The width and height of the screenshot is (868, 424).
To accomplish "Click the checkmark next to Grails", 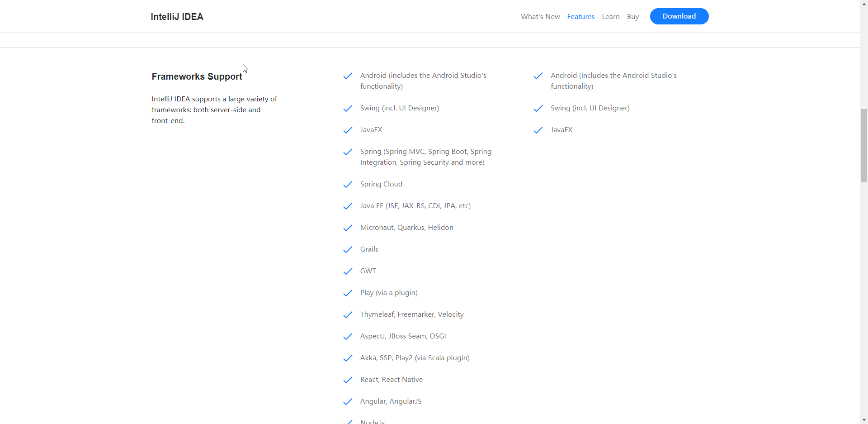I will [x=348, y=249].
